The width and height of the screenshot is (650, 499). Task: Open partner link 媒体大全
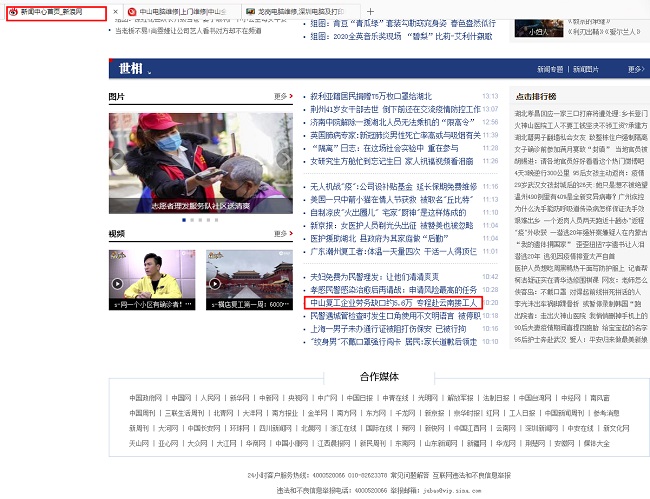point(597,443)
